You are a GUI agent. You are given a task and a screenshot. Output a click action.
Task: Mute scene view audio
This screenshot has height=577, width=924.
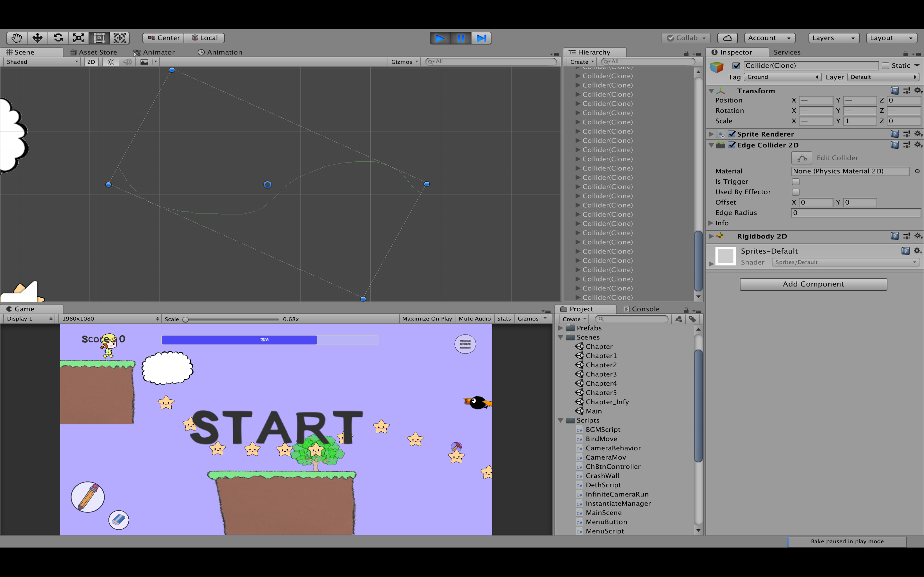(x=127, y=62)
